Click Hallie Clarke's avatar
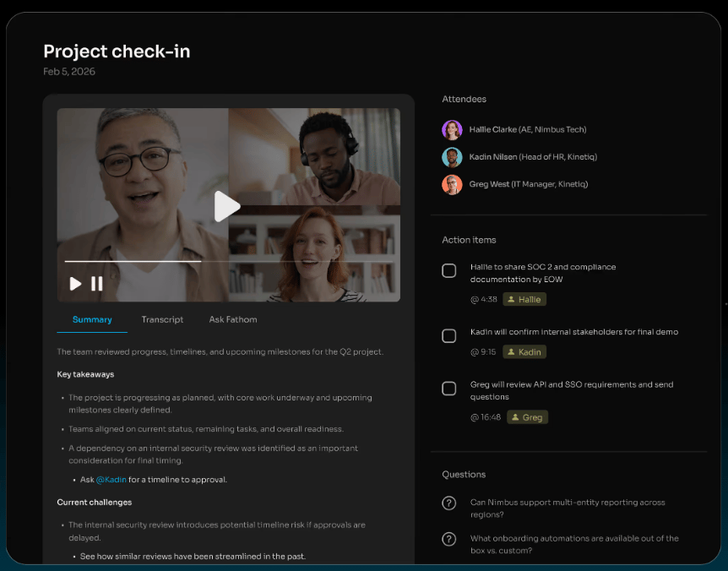 point(452,129)
